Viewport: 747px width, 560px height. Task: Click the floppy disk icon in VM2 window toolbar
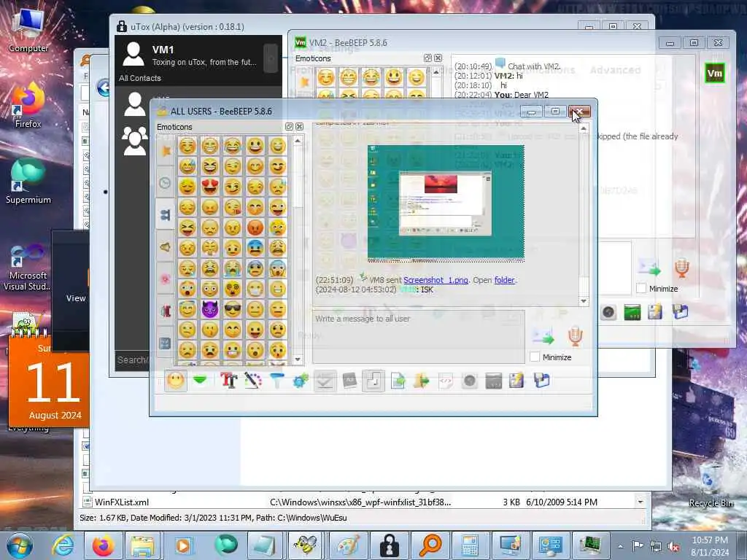tap(680, 312)
